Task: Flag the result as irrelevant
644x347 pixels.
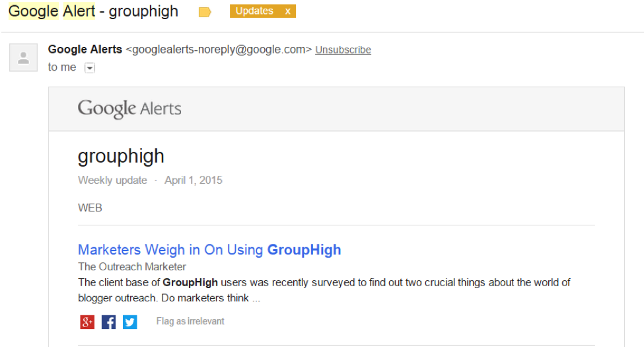Action: pyautogui.click(x=190, y=321)
